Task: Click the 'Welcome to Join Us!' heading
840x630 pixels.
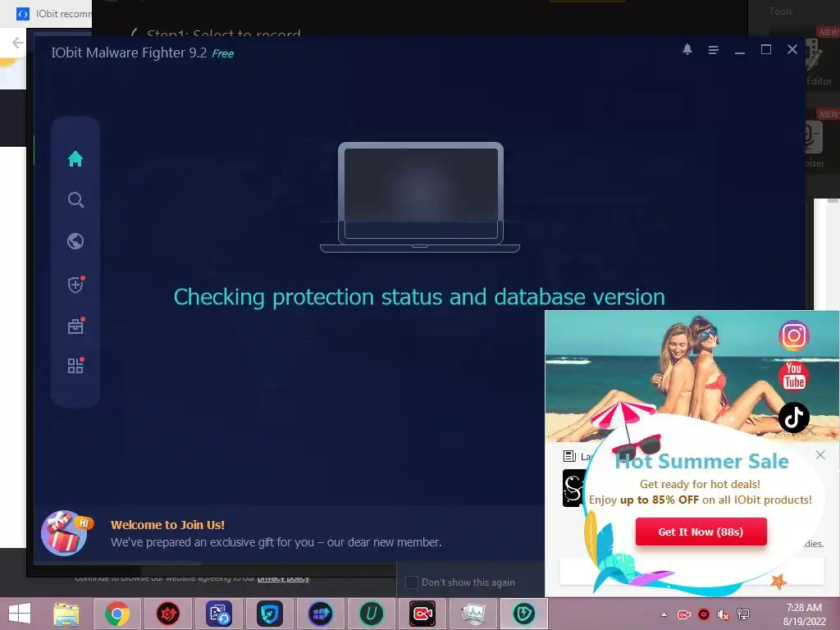Action: click(x=167, y=525)
